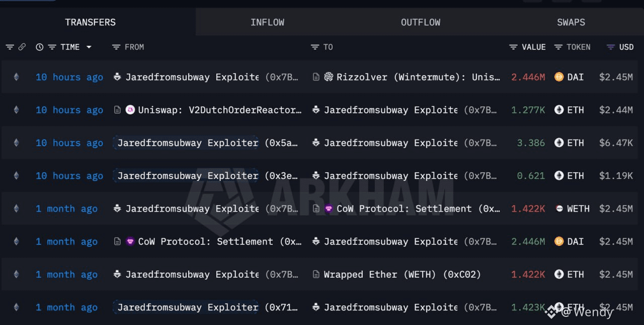Click CoW Protocol logo in the TO column
The height and width of the screenshot is (325, 644).
click(329, 209)
